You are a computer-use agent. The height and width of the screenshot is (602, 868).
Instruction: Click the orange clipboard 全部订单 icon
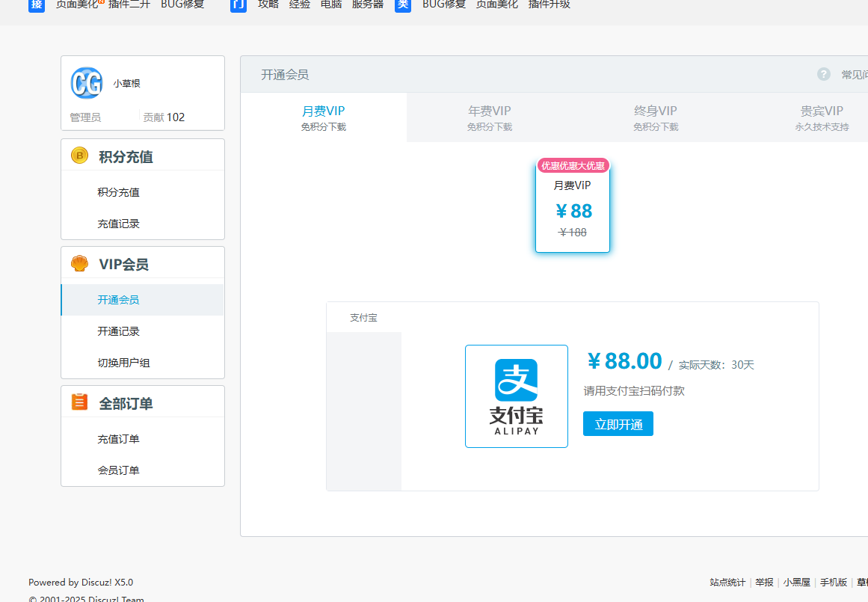pyautogui.click(x=80, y=402)
